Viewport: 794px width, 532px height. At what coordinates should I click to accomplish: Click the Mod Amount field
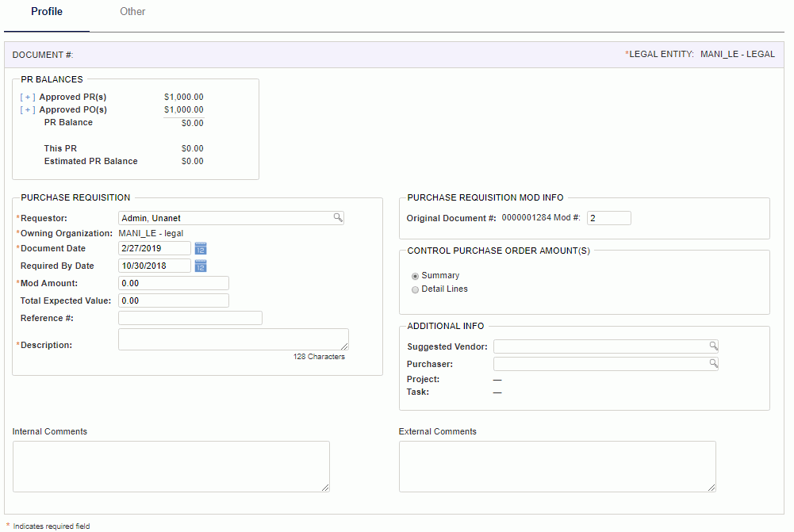174,284
